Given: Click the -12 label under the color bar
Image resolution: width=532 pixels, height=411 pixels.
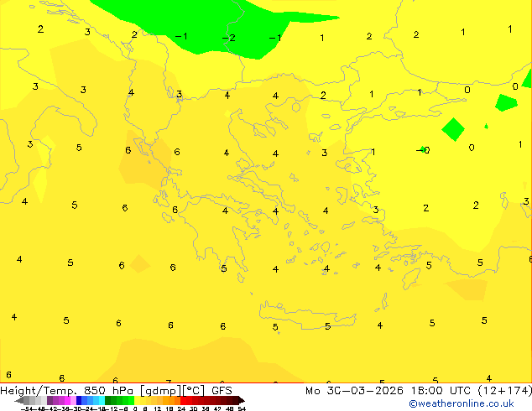Looking at the screenshot, I should coord(111,408).
